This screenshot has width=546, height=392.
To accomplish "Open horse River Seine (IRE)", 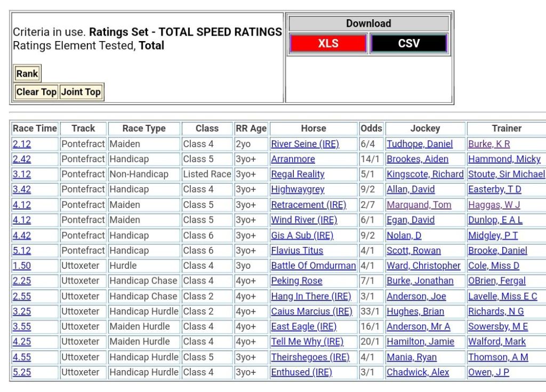I will point(305,144).
